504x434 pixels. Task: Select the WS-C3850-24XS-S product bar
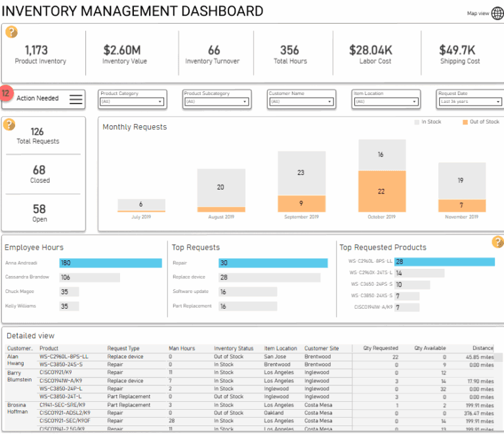pos(407,296)
